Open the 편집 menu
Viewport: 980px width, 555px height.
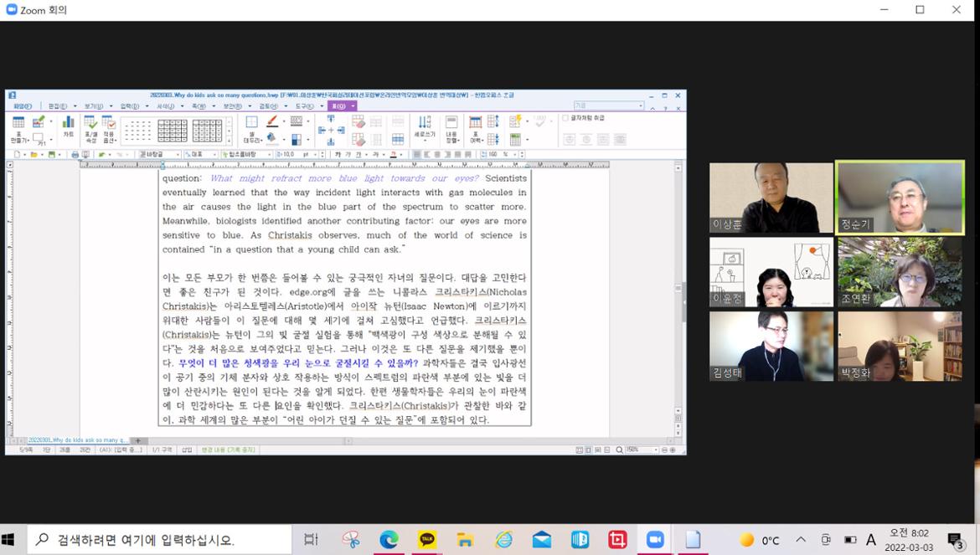59,106
